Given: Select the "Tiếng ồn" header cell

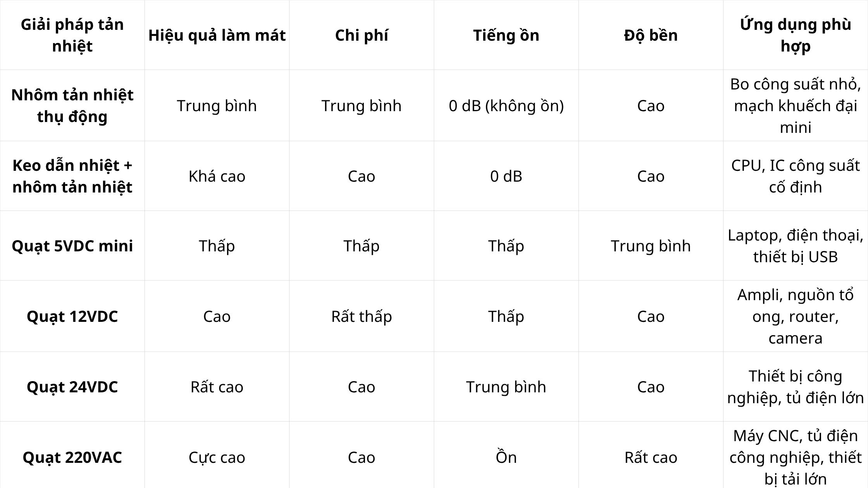Looking at the screenshot, I should click(506, 35).
